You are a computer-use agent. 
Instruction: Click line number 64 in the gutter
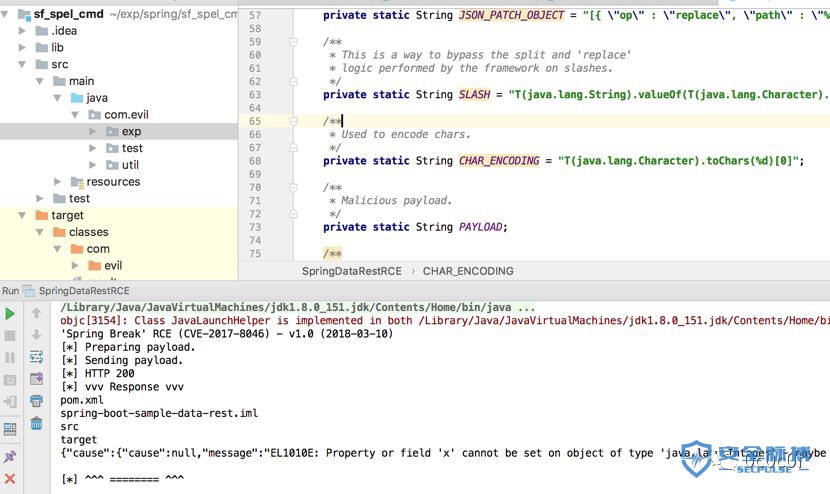click(255, 108)
